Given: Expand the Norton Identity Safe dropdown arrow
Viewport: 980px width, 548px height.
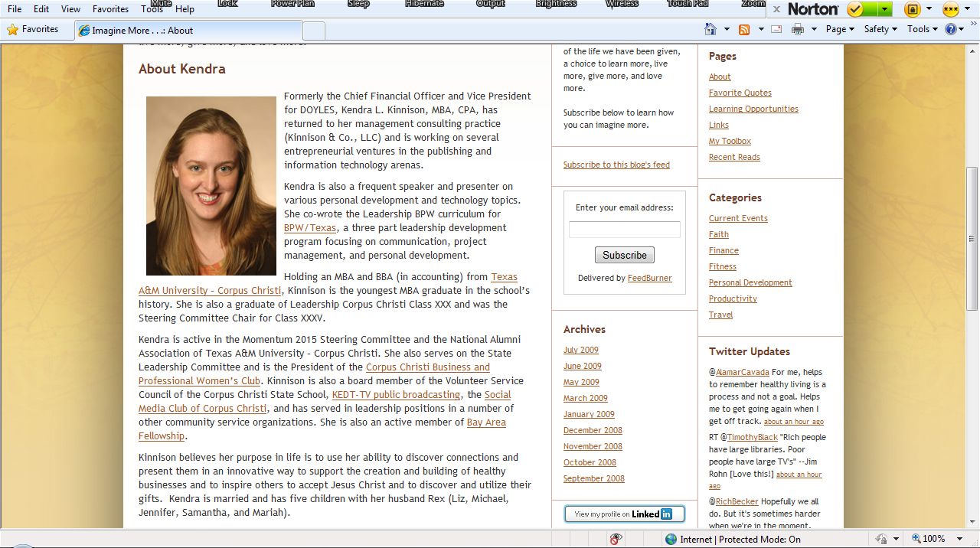Looking at the screenshot, I should 929,9.
